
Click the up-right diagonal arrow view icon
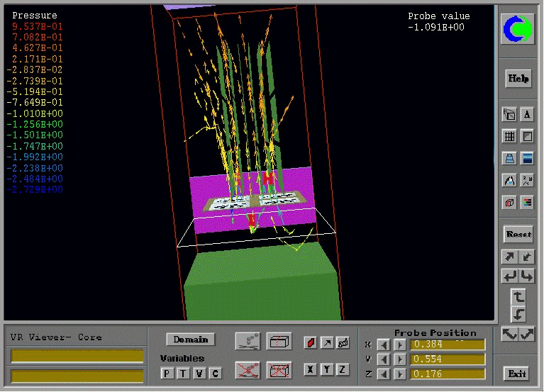point(509,257)
